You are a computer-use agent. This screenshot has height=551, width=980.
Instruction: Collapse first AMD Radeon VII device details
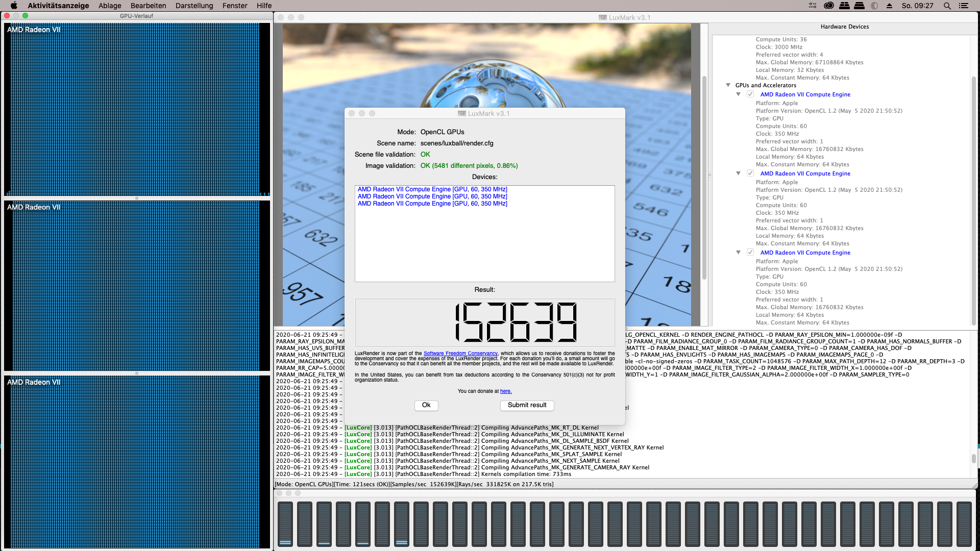tap(738, 94)
